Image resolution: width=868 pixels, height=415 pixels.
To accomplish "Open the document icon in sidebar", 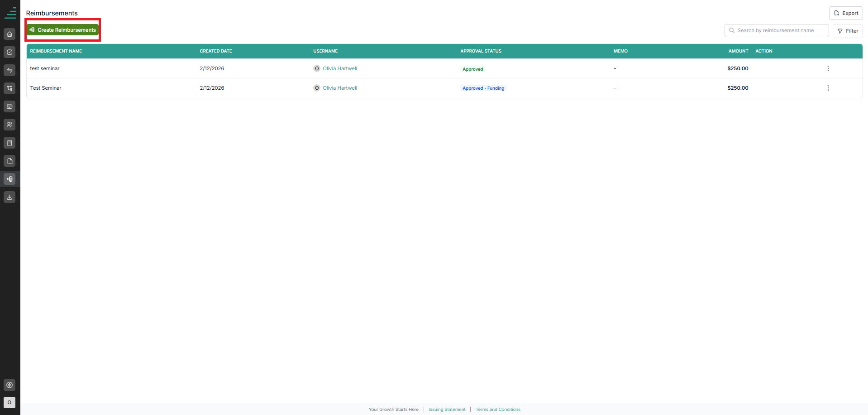I will pyautogui.click(x=10, y=161).
